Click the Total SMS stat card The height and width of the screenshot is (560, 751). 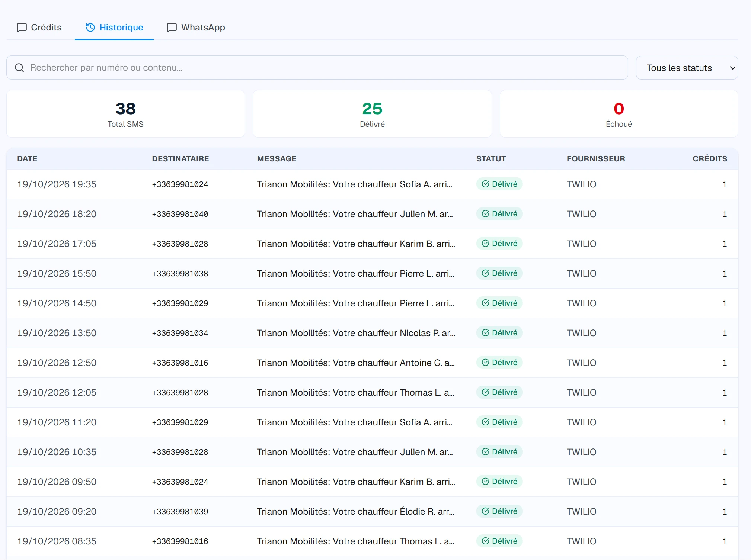coord(125,114)
